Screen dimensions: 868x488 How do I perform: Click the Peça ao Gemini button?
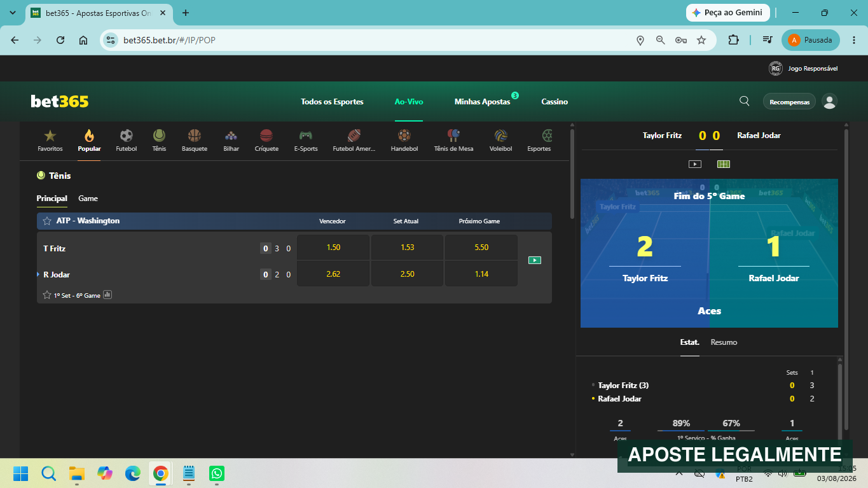tap(728, 13)
